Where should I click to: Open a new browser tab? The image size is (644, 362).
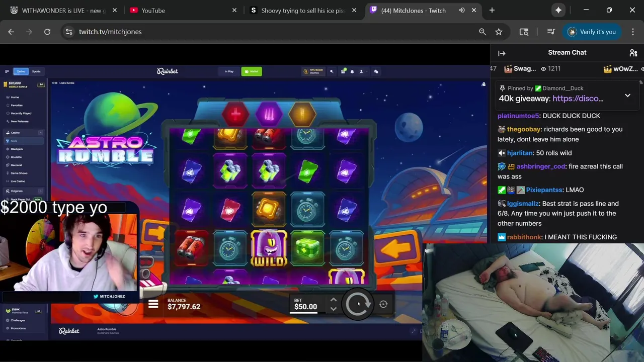click(492, 10)
